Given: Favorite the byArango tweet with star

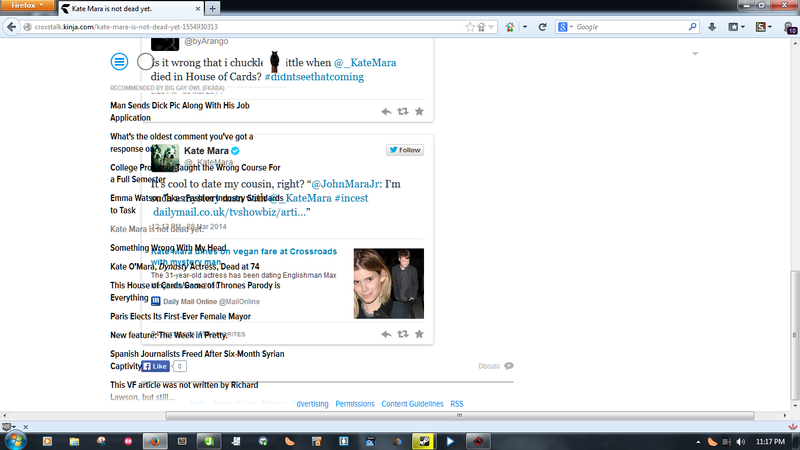Looking at the screenshot, I should [x=419, y=111].
